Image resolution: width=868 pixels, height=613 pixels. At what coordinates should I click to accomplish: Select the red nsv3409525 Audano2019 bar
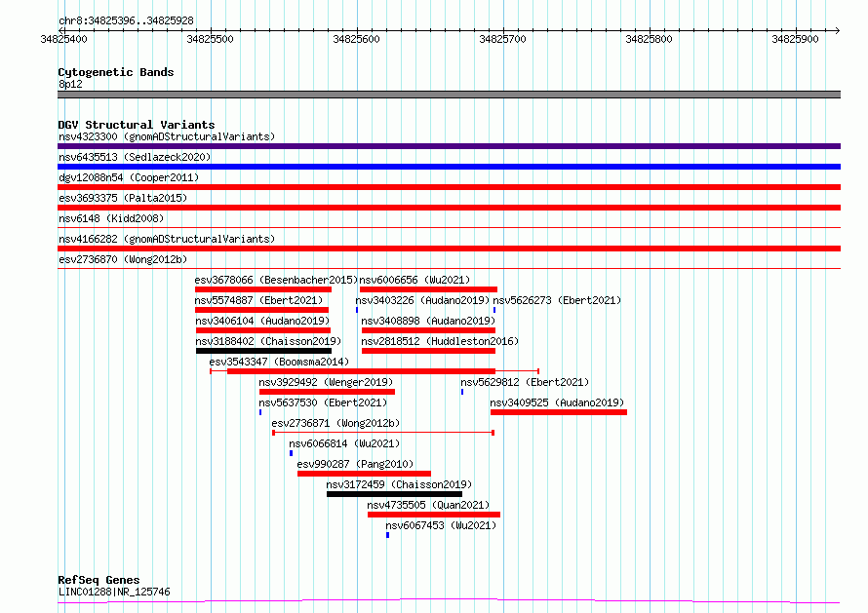[559, 412]
